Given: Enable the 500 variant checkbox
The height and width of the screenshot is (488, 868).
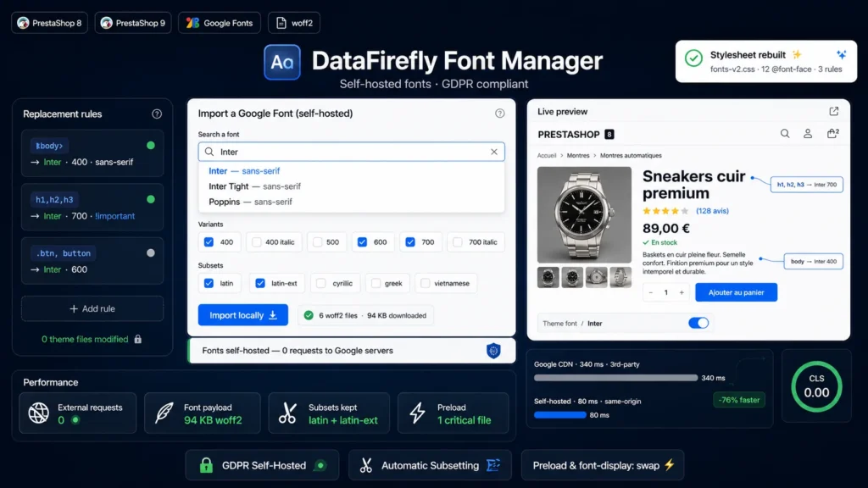Looking at the screenshot, I should tap(317, 241).
